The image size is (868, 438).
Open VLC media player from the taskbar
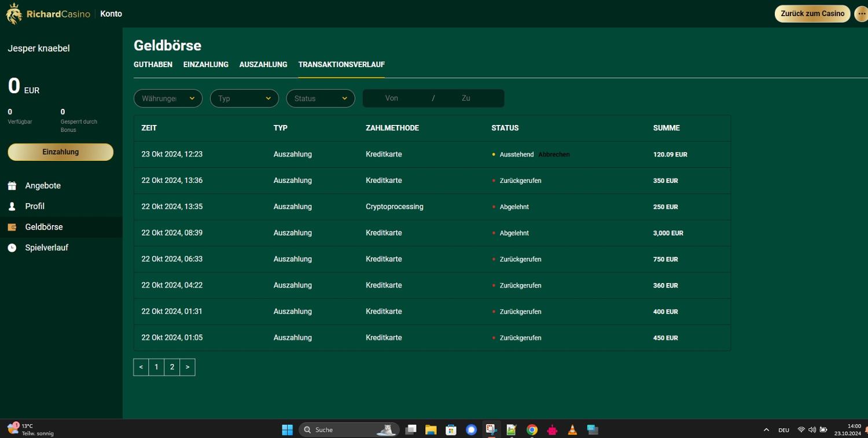click(x=572, y=429)
